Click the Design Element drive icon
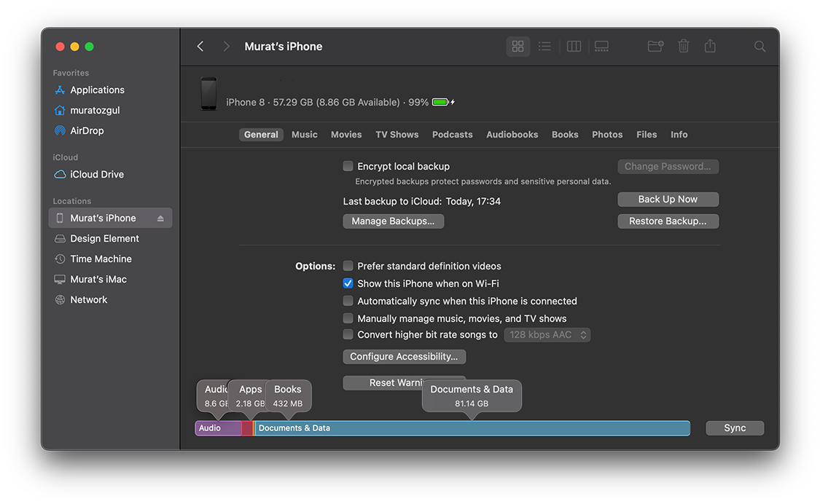 [x=60, y=238]
